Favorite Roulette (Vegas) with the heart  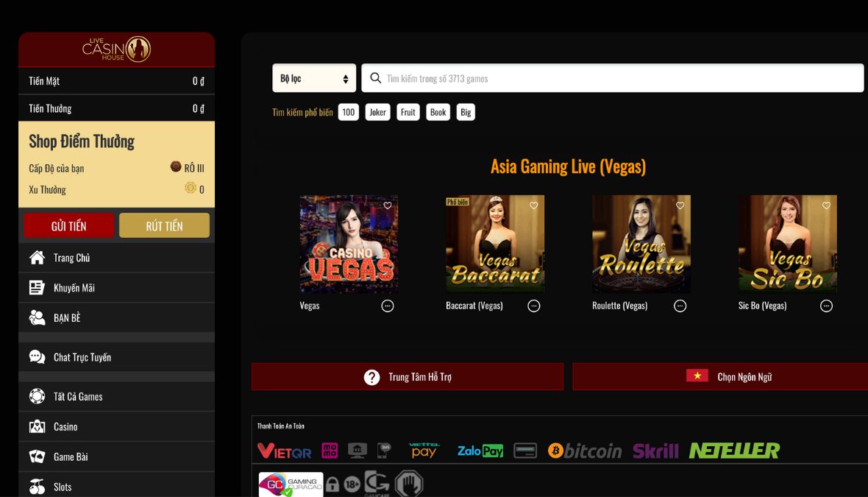pos(680,205)
